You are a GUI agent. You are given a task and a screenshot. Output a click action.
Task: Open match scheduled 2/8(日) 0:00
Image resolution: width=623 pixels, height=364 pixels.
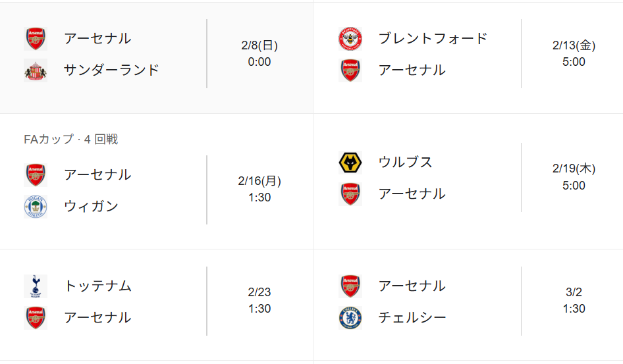tap(259, 54)
